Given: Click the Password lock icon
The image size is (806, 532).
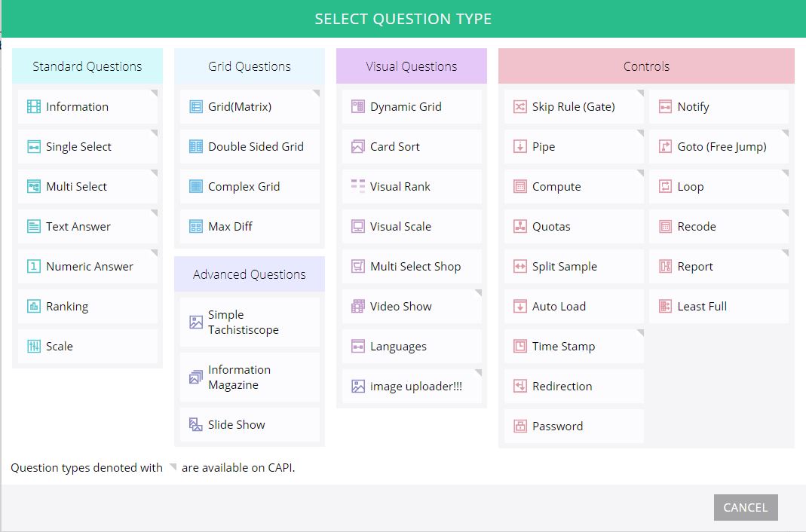Looking at the screenshot, I should [x=519, y=427].
